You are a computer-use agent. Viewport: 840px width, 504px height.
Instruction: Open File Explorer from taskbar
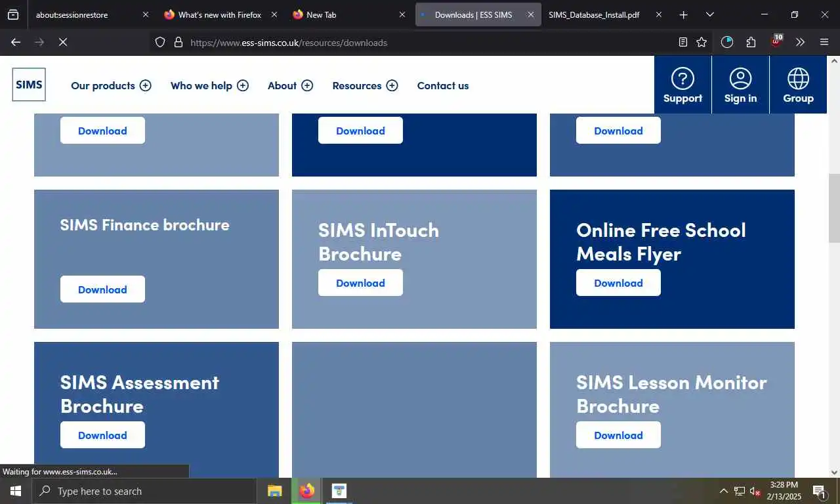[274, 491]
